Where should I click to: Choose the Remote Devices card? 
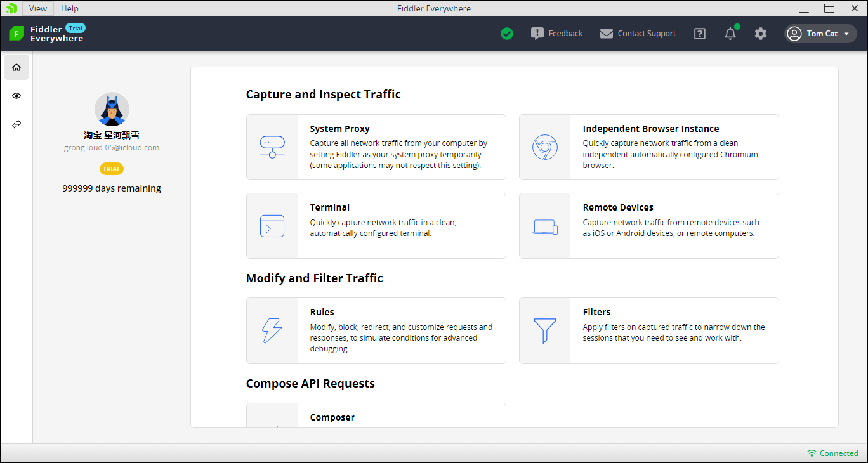[x=648, y=226]
